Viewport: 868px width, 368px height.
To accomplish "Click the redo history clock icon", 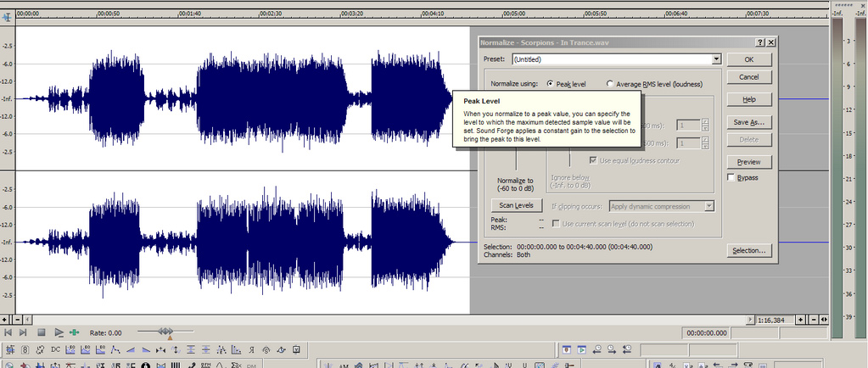I will (612, 349).
